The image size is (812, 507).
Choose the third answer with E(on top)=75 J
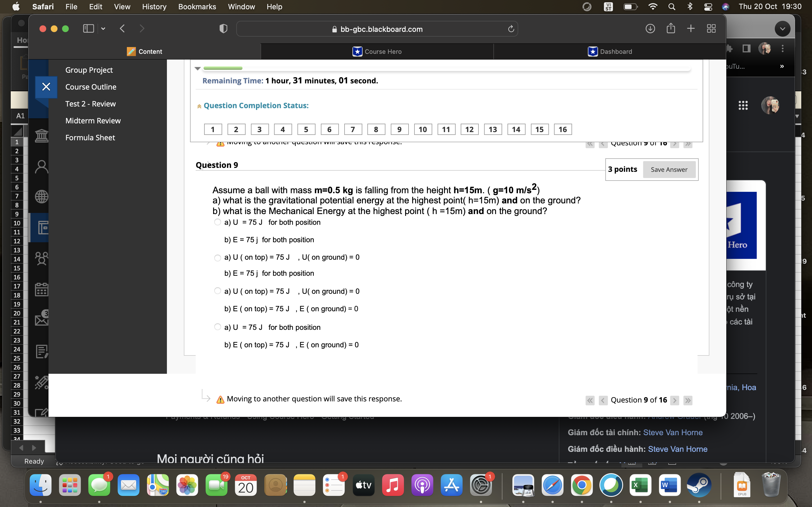217,290
